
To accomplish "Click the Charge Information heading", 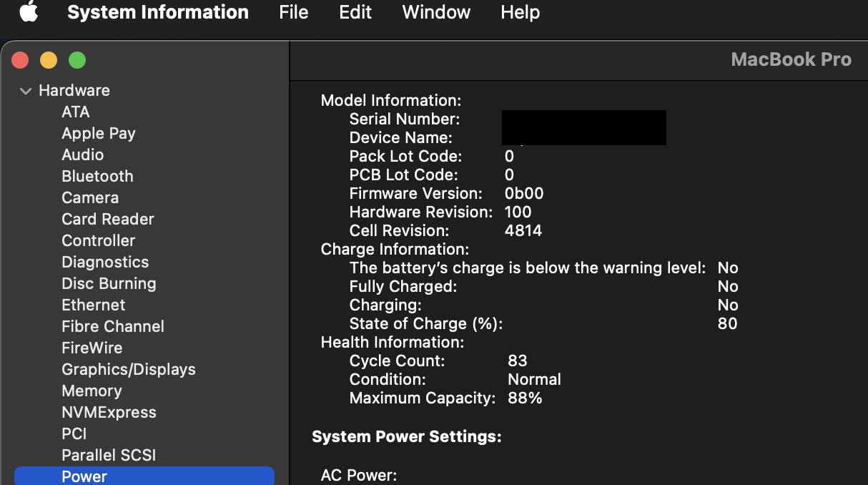I will coord(395,250).
